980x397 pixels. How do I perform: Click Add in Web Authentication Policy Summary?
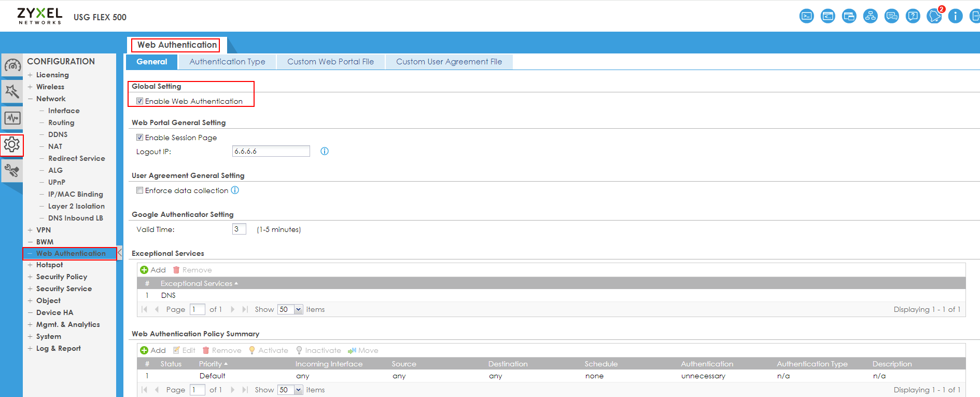(x=153, y=350)
